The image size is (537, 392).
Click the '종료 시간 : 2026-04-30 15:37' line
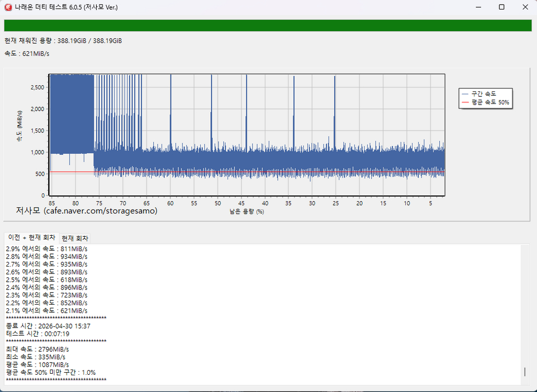pyautogui.click(x=48, y=326)
